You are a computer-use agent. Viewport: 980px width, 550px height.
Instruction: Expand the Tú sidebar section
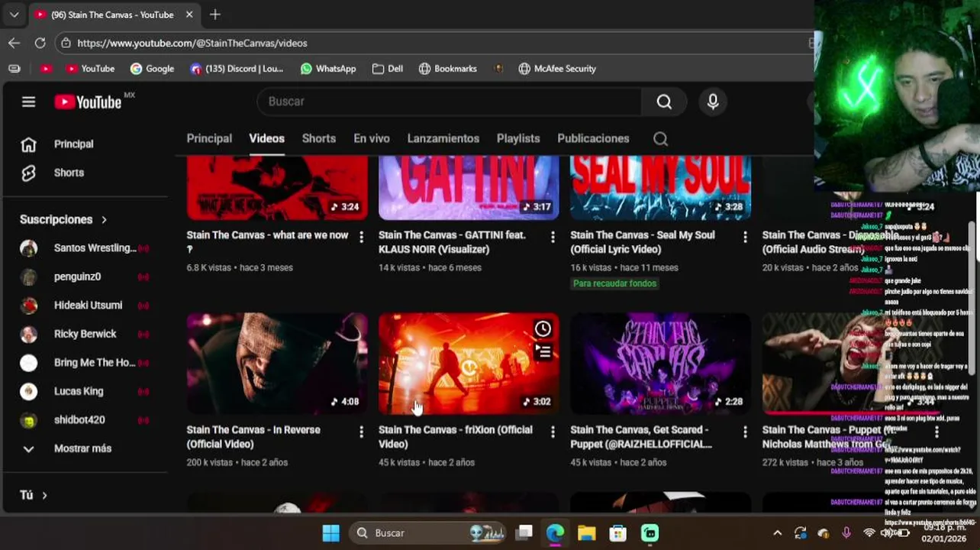click(34, 495)
